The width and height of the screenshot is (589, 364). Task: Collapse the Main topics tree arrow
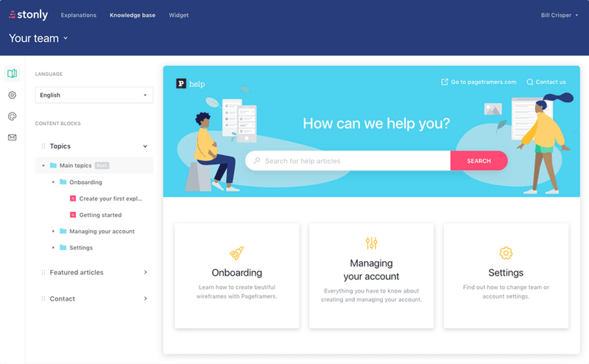(x=43, y=165)
